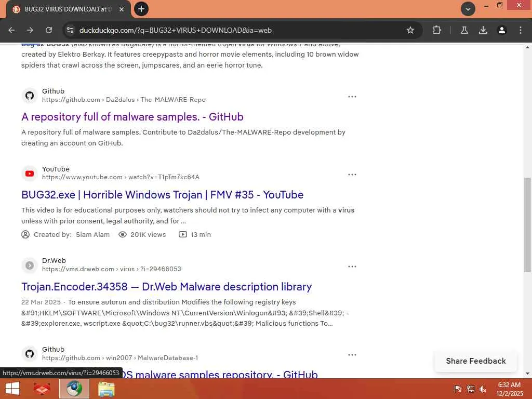Open browser downloads panel

point(483,30)
